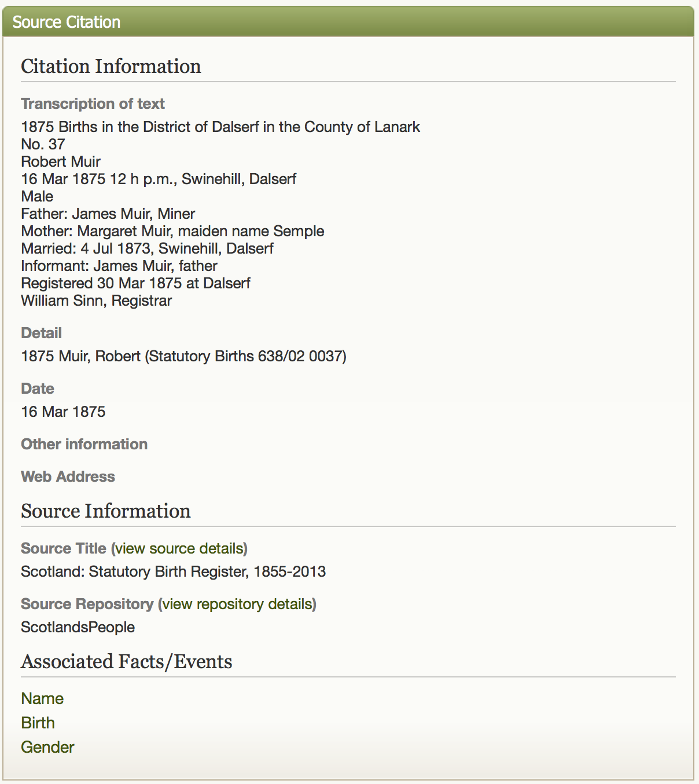Open the Birth associated fact
The width and height of the screenshot is (699, 784).
point(38,723)
